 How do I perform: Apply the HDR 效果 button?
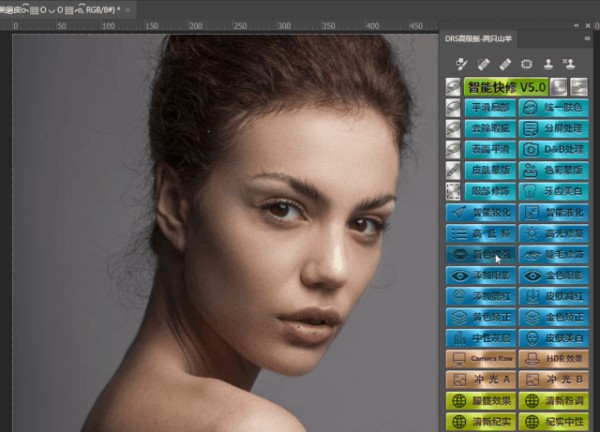553,359
